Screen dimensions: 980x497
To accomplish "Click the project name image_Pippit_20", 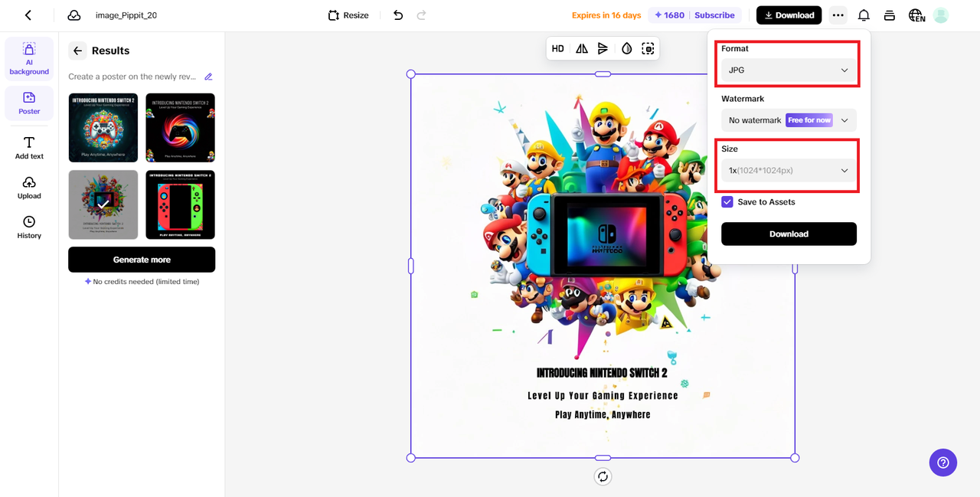I will (126, 15).
